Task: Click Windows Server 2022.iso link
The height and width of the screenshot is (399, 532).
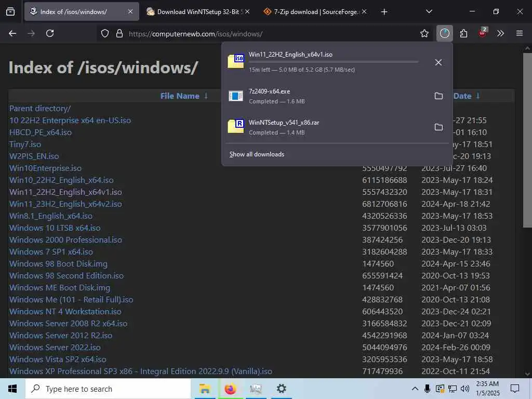Action: (55, 348)
